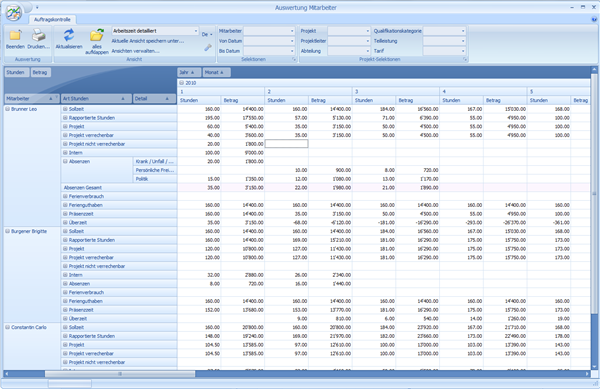Collapse the Burgener Brigitte employee group
This screenshot has width=600, height=389.
point(7,231)
